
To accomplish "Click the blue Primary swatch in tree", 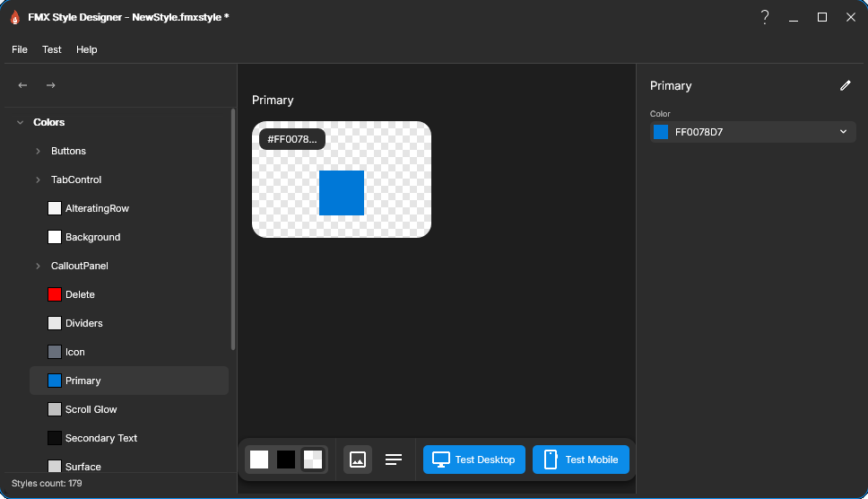I will click(x=54, y=381).
